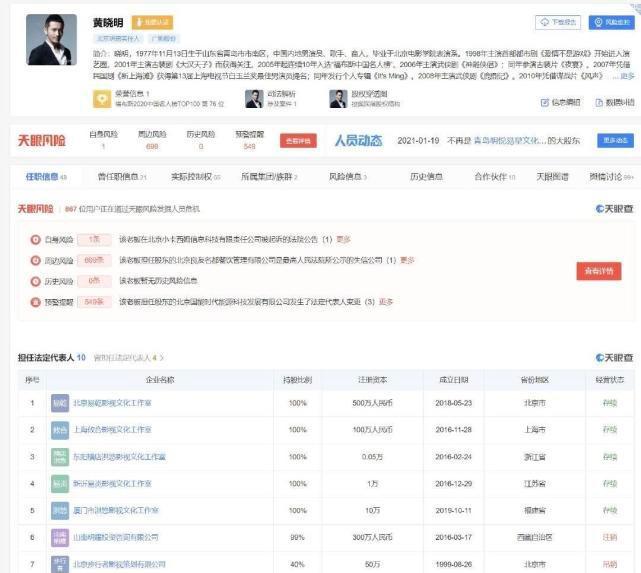Open the 合作伙伴 tab
This screenshot has width=641, height=573.
pos(495,177)
